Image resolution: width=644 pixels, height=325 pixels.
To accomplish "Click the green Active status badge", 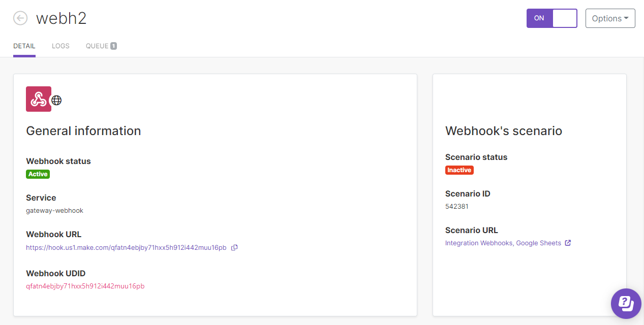I will point(38,174).
